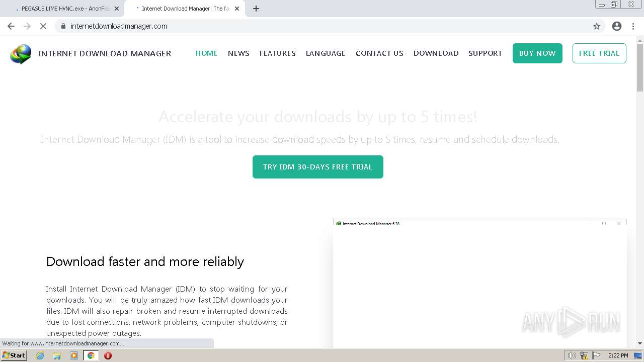Click the system clock showing 2:22 PM
The width and height of the screenshot is (644, 362).
[618, 355]
